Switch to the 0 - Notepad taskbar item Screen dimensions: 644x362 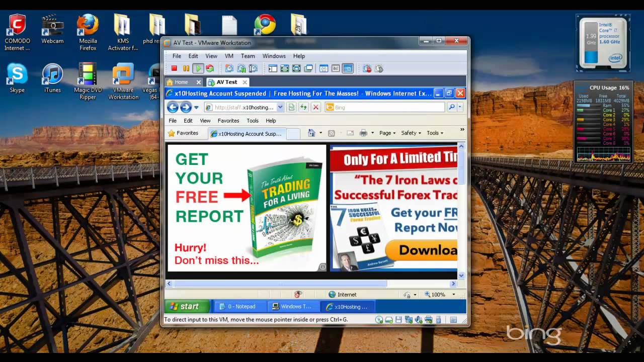(x=240, y=307)
